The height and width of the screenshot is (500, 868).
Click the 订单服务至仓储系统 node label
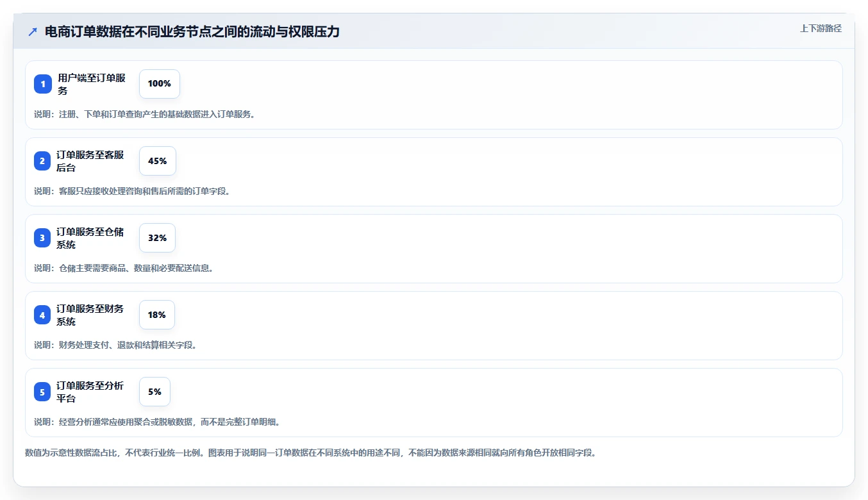coord(90,238)
